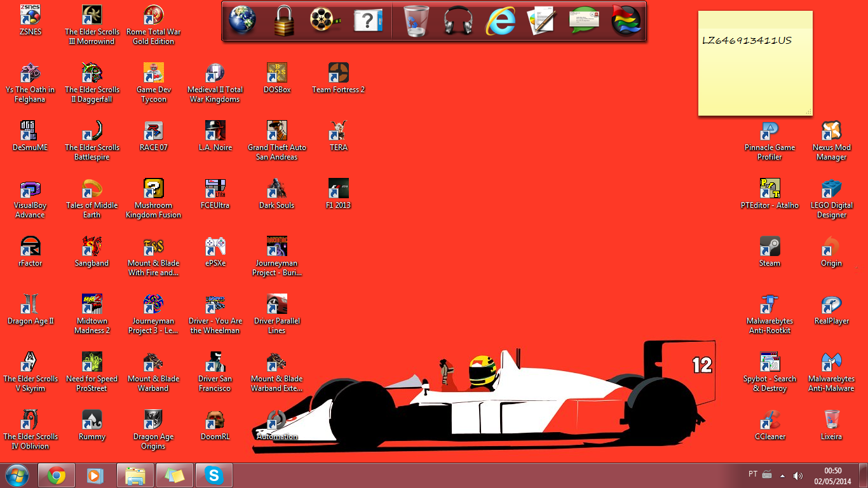Click the globe icon in the dock

tap(242, 20)
